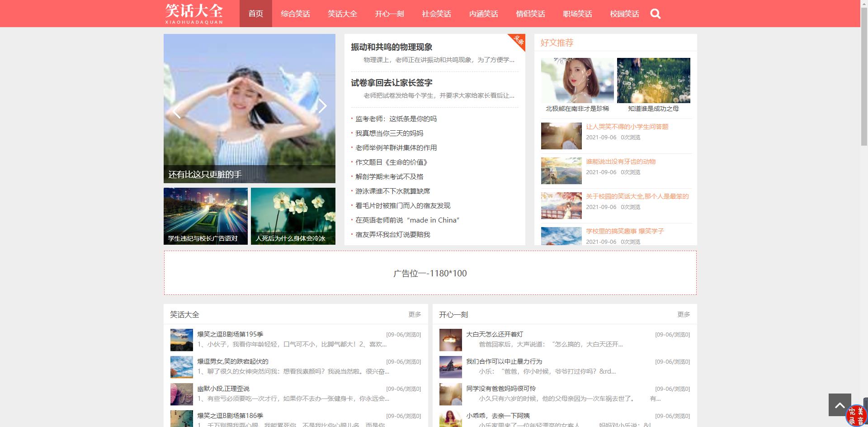Click the 好文推荐 section heading
Viewport: 868px width, 427px height.
tap(557, 43)
